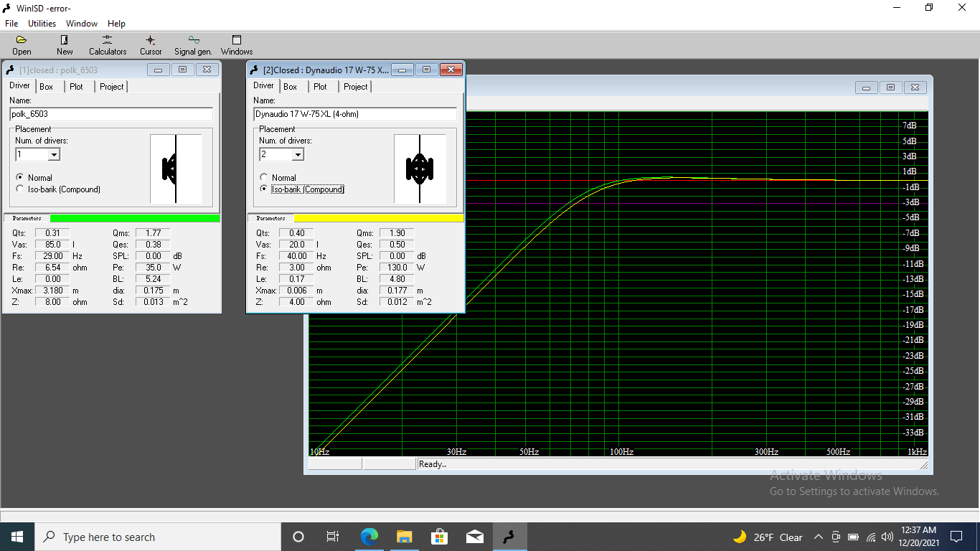Open Num. of drivers dropdown in polk_6503
The width and height of the screenshot is (980, 551).
pos(54,154)
